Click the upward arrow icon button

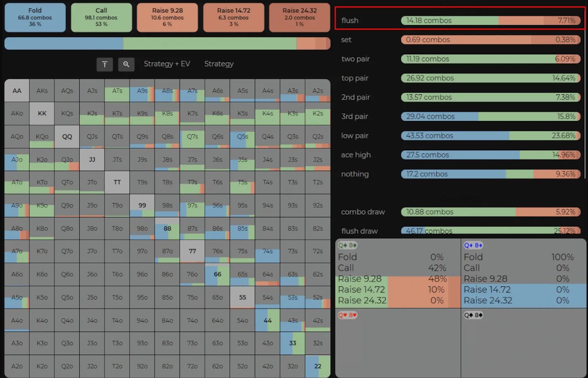pos(105,64)
